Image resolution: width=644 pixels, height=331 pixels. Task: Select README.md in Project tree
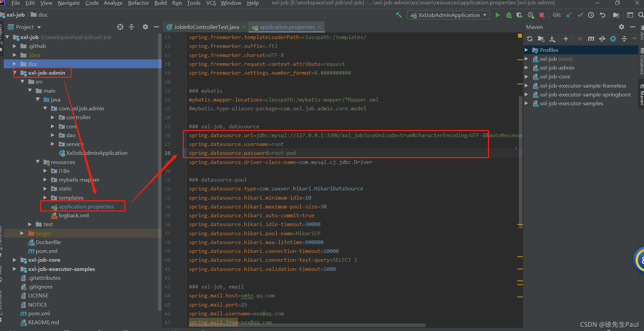tap(43, 323)
